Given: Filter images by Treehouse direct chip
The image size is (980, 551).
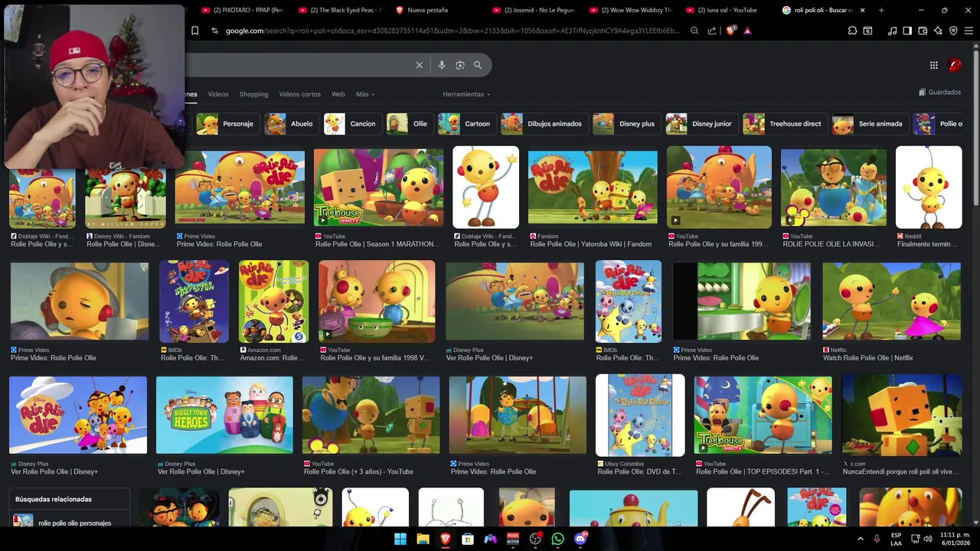Looking at the screenshot, I should [785, 124].
